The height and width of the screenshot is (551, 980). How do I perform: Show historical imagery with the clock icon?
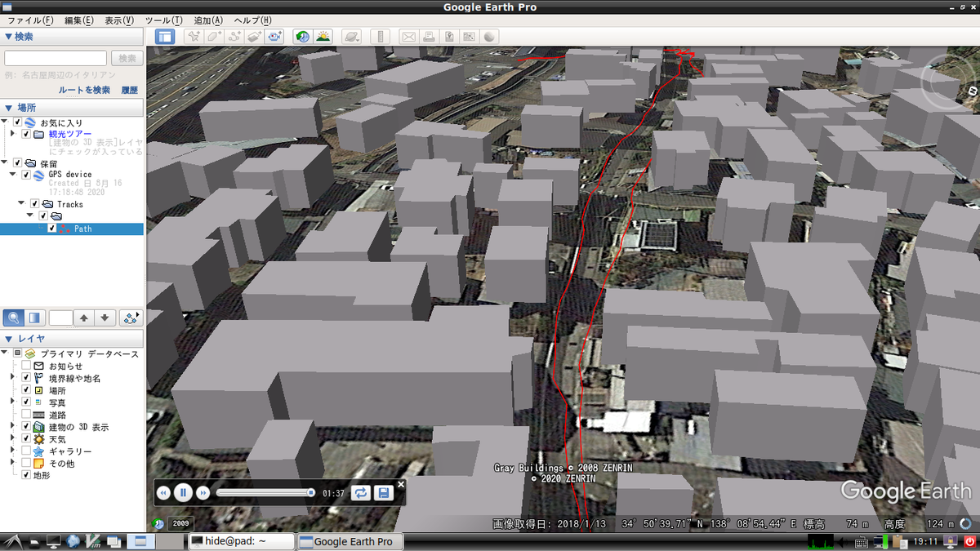coord(302,36)
